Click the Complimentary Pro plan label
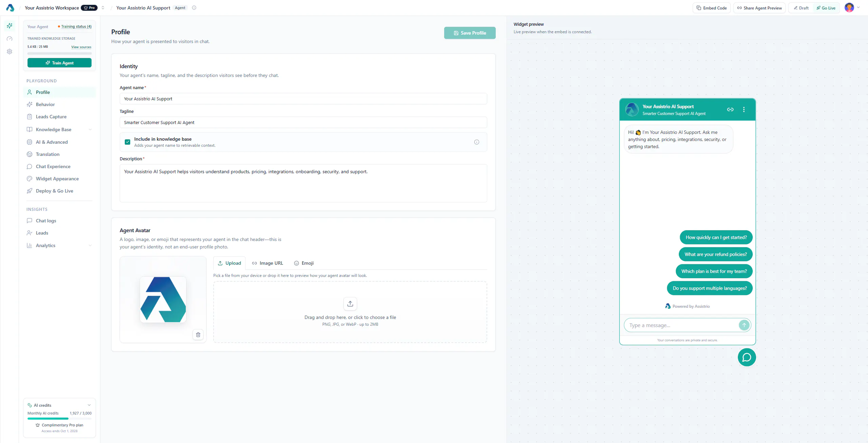Image resolution: width=868 pixels, height=443 pixels. (x=59, y=425)
